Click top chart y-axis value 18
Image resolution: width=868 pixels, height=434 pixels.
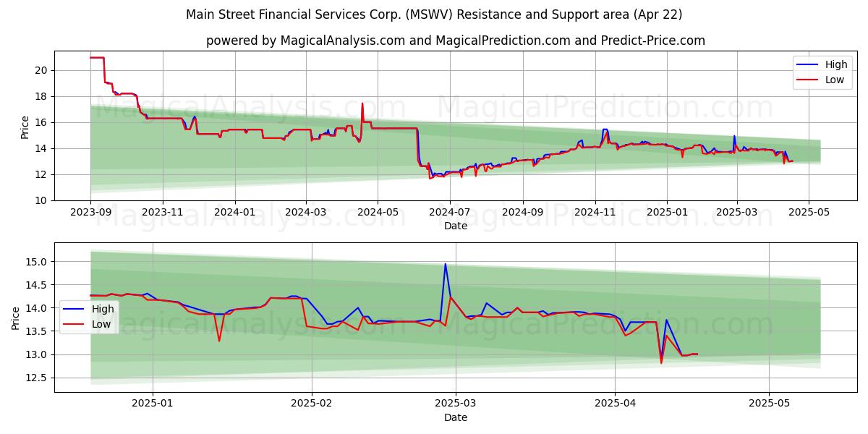pyautogui.click(x=42, y=96)
